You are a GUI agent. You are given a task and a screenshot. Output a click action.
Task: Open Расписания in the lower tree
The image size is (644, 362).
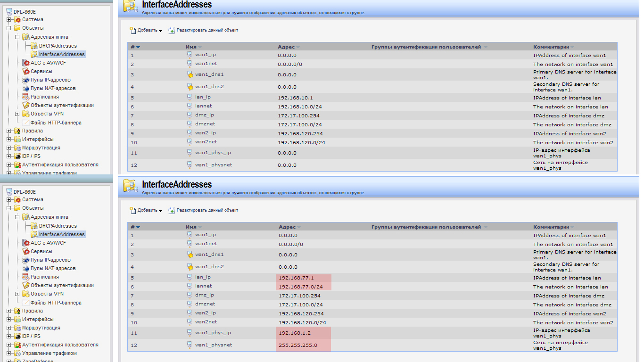pos(45,277)
